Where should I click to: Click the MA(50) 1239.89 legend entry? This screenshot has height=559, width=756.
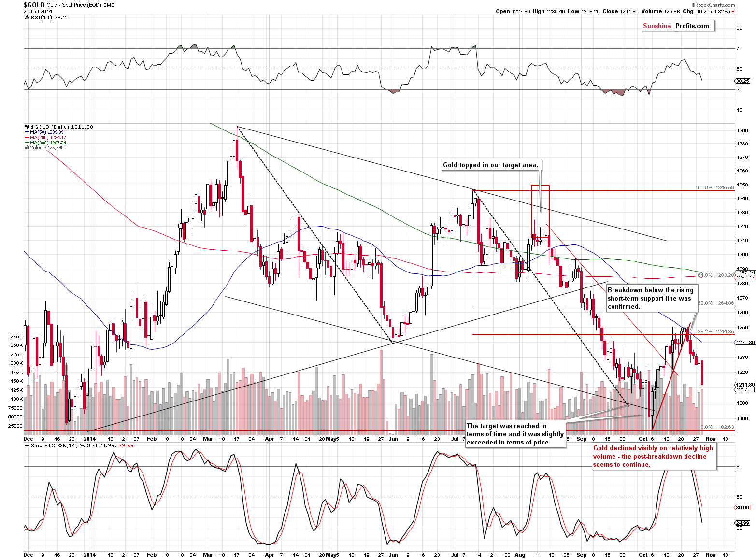point(44,132)
